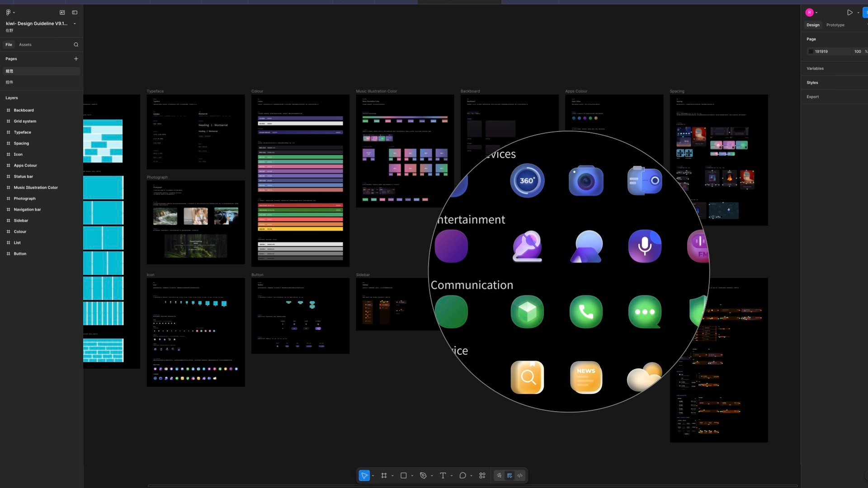
Task: Click the 360 icon in preview
Action: pos(527,181)
